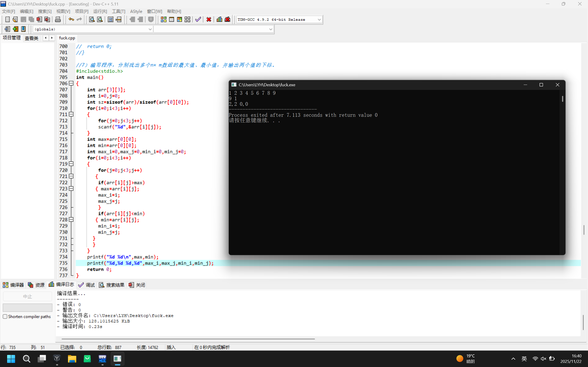Viewport: 588px width, 367px height.
Task: Click the Find magnifier toolbar icon
Action: (x=92, y=19)
